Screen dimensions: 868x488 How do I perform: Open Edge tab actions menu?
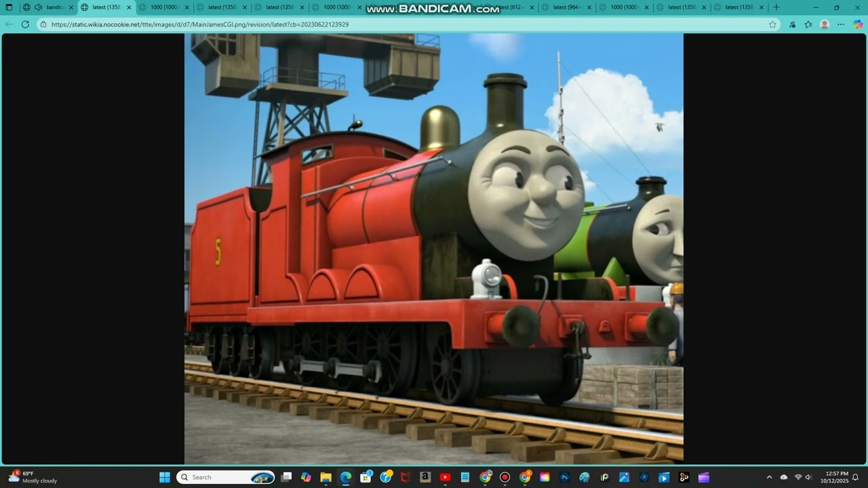click(9, 7)
